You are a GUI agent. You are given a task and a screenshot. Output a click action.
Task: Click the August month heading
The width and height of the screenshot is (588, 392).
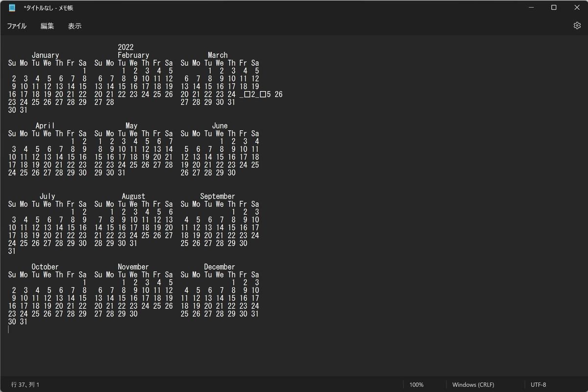coord(133,196)
